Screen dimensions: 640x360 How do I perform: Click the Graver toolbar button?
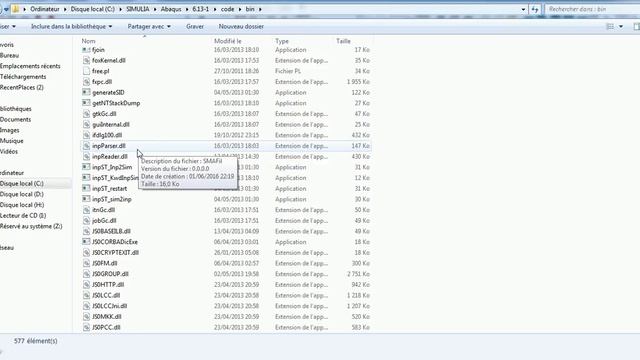tap(195, 27)
